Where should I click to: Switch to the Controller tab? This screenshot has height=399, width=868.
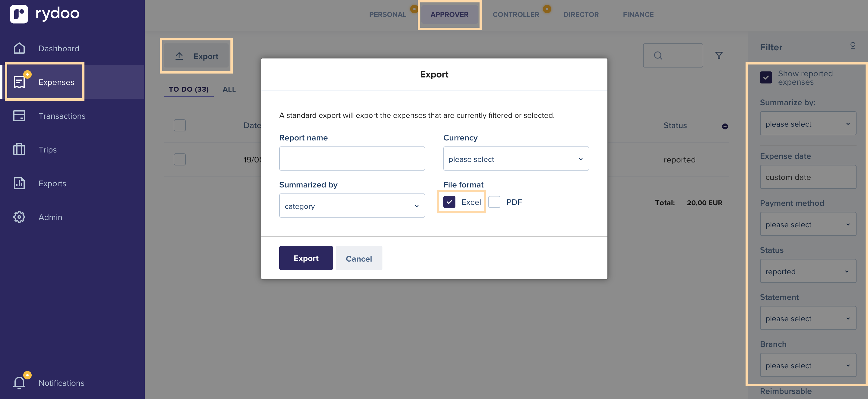pos(515,14)
